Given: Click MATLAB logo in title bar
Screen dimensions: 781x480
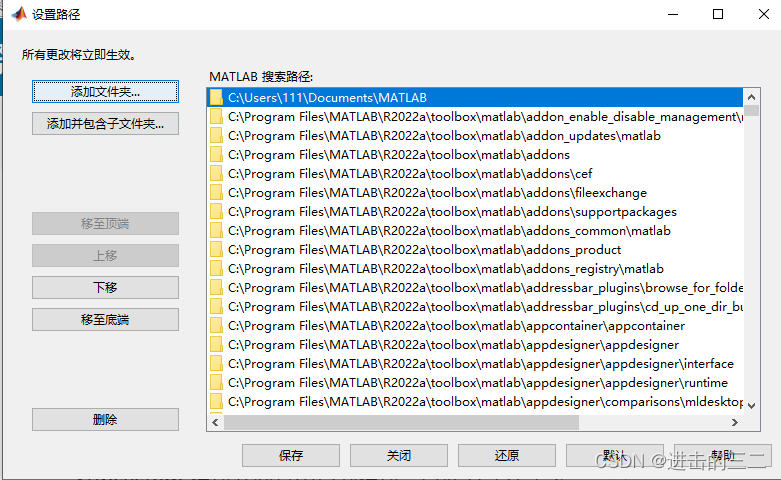Looking at the screenshot, I should click(x=19, y=14).
